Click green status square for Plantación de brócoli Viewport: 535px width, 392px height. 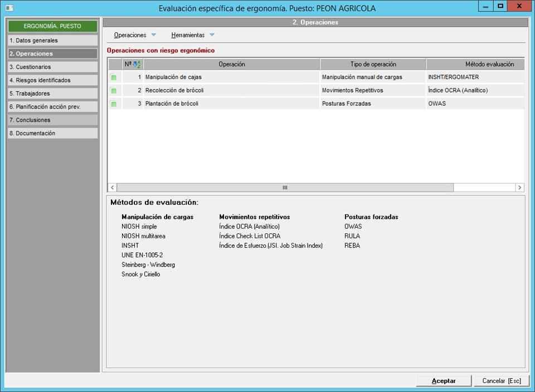click(114, 104)
